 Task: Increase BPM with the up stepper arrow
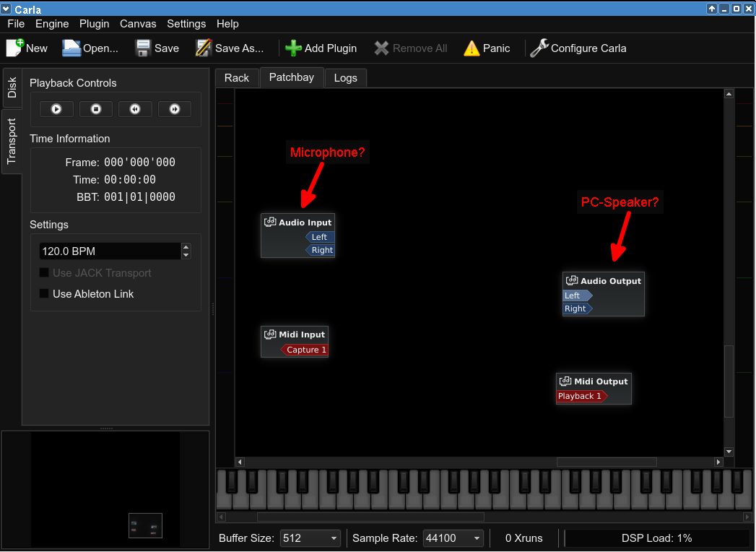tap(186, 246)
